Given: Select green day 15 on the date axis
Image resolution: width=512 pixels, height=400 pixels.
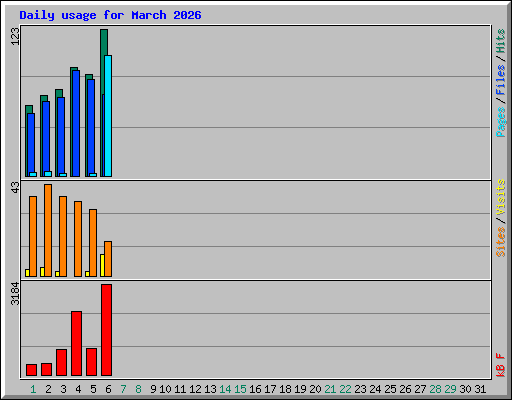Looking at the screenshot, I should (x=240, y=389).
